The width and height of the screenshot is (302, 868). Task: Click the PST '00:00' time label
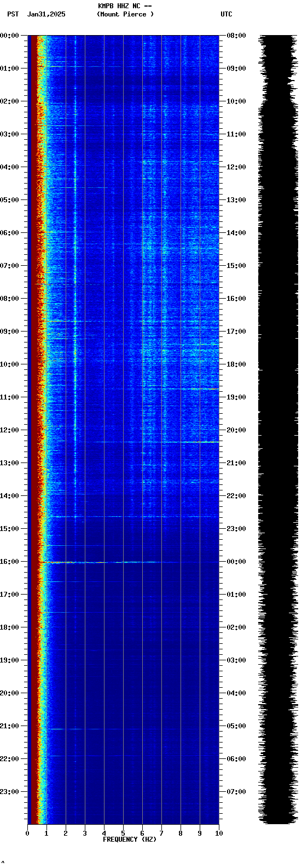pyautogui.click(x=9, y=36)
